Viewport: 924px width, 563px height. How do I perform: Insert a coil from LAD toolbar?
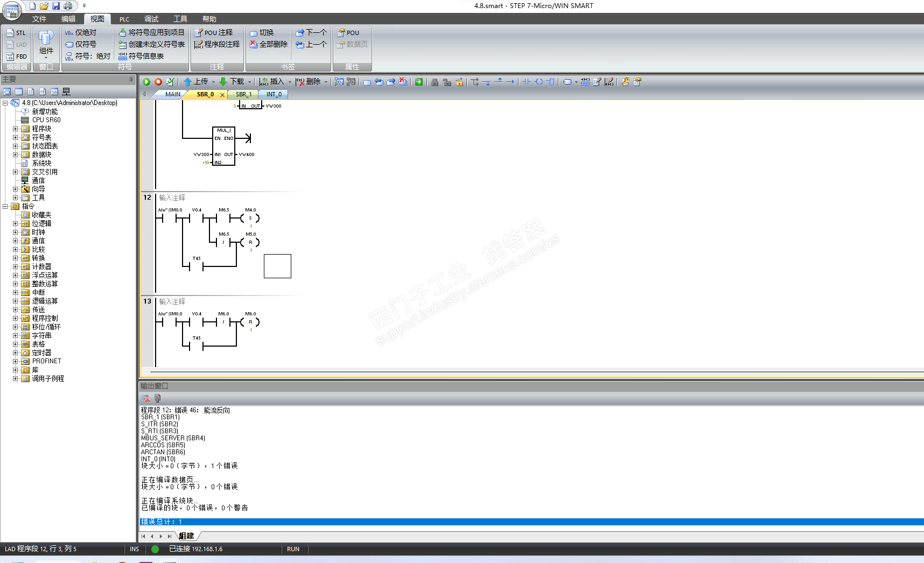538,82
